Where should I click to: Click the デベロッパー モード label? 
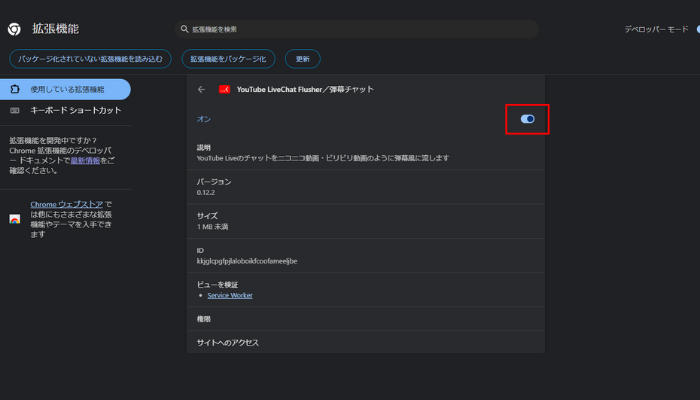coord(656,29)
